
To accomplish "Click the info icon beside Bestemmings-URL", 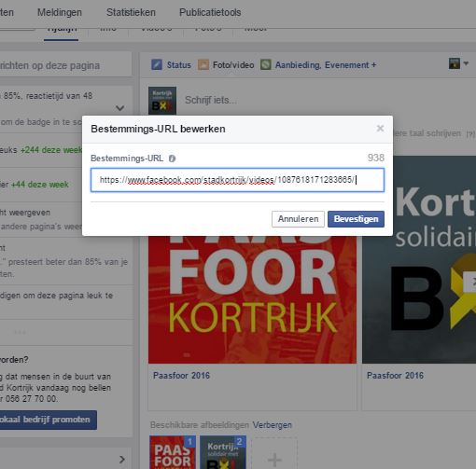I will tap(172, 159).
